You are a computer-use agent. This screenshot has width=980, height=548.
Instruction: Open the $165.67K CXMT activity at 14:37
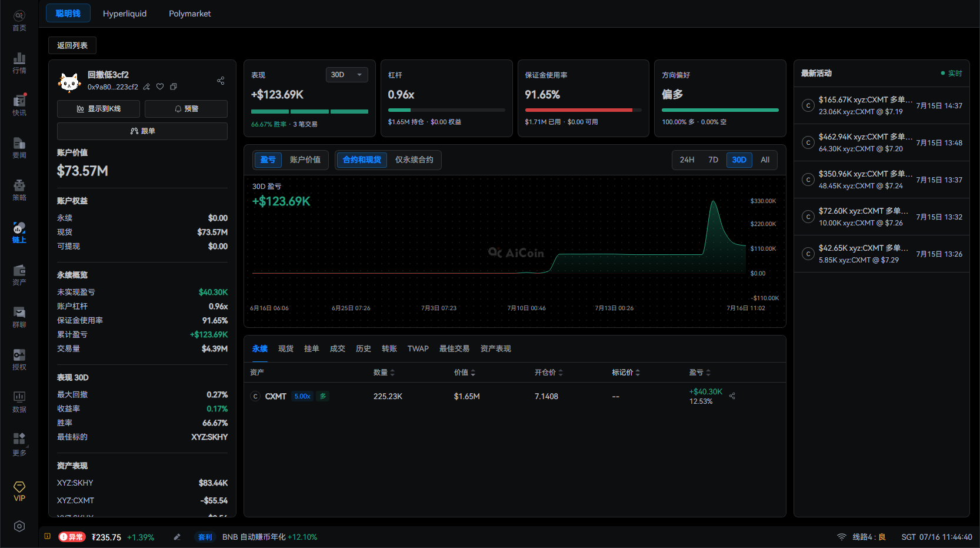pyautogui.click(x=882, y=106)
